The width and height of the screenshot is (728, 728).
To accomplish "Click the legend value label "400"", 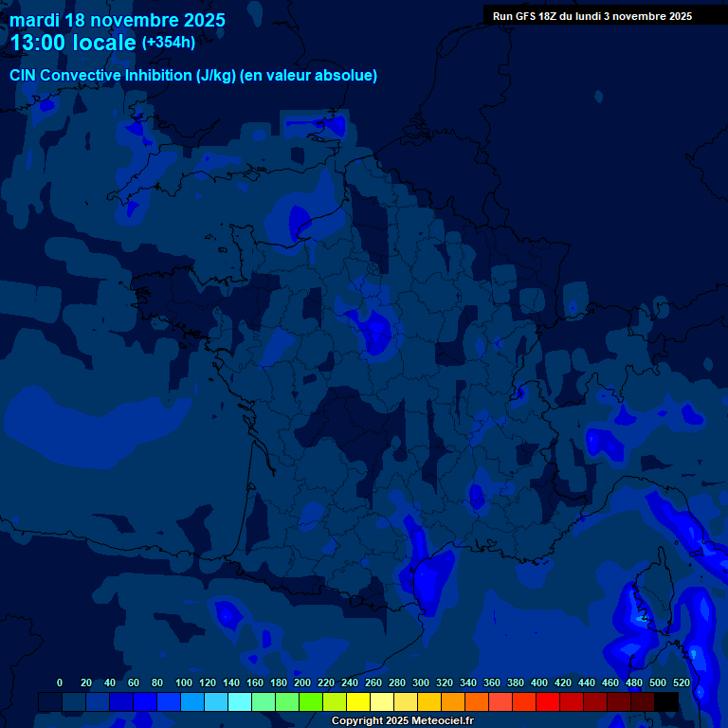I will click(x=539, y=682).
